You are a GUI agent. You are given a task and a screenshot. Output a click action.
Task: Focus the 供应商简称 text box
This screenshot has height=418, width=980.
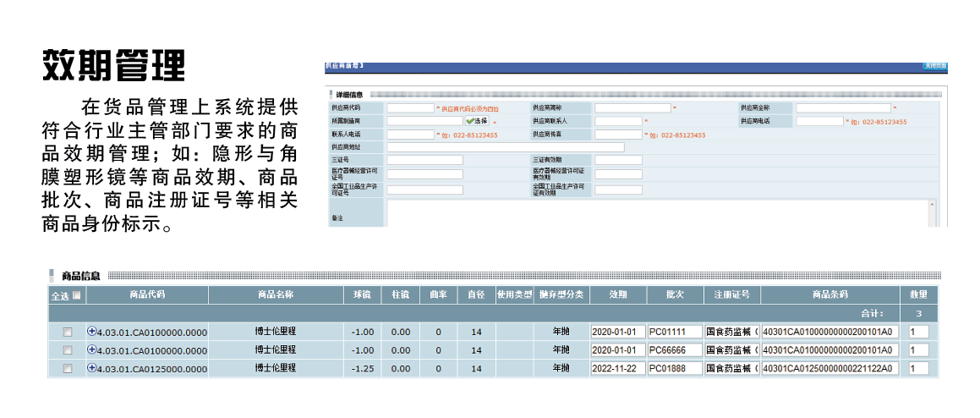(632, 108)
